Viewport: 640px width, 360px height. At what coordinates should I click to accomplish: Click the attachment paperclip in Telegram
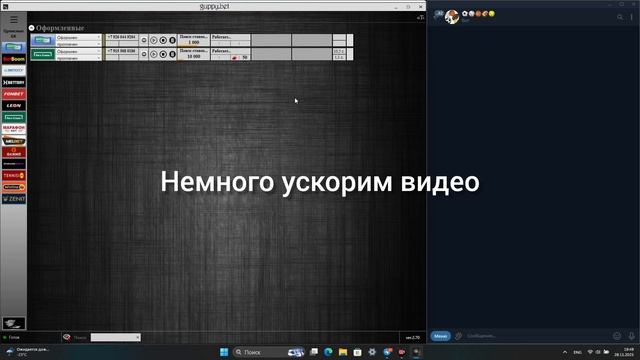[458, 336]
